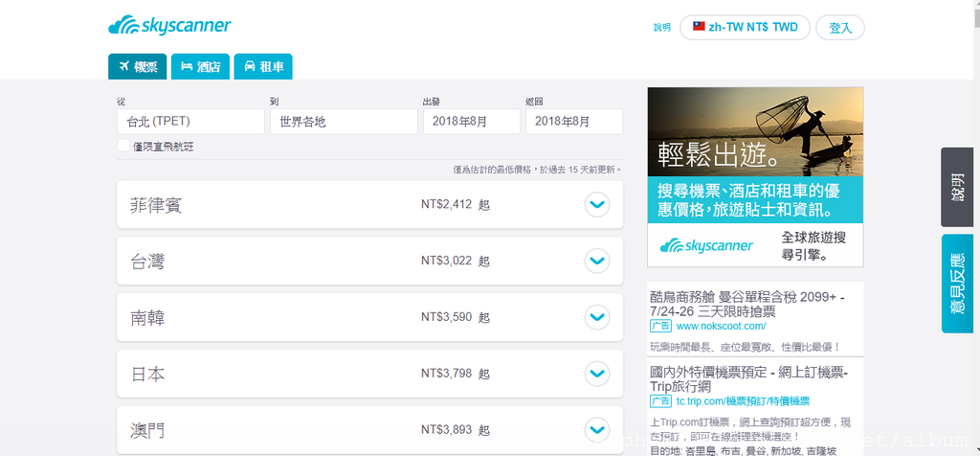Enable the 僅限直飛航班 direct flights checkbox
Viewport: 980px width, 456px height.
tap(123, 146)
